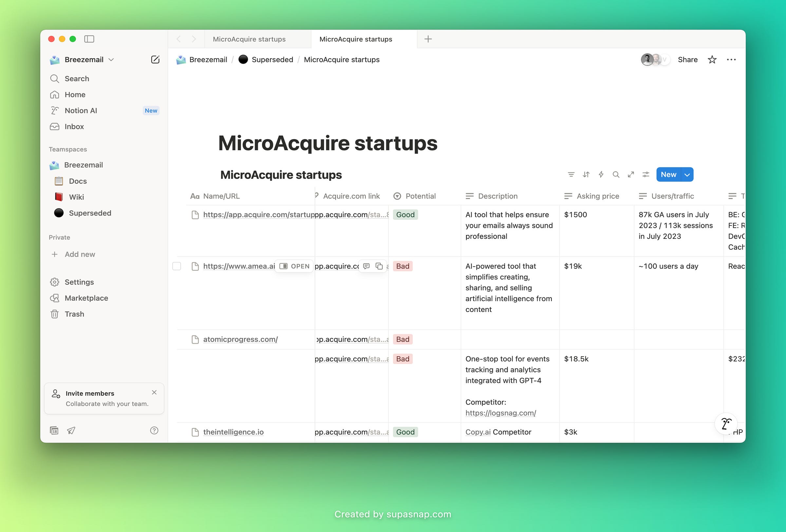Expand the Breezemail workspace switcher

pos(84,60)
